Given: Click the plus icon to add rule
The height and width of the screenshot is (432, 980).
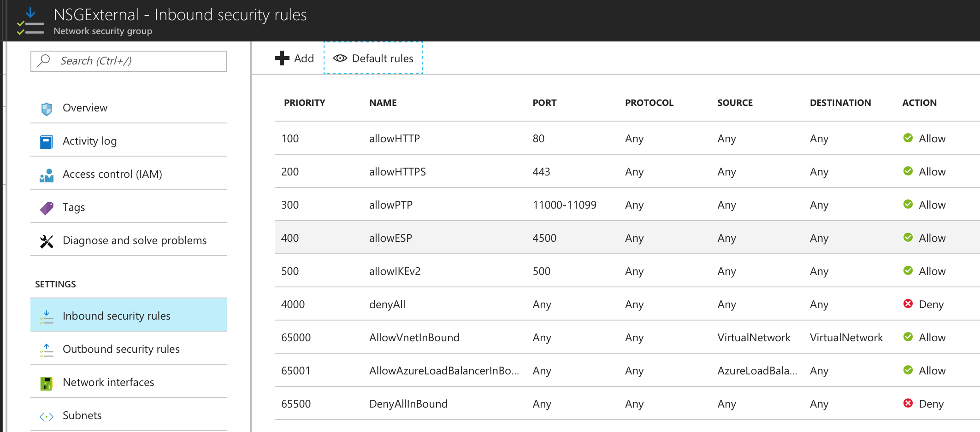Looking at the screenshot, I should point(282,58).
